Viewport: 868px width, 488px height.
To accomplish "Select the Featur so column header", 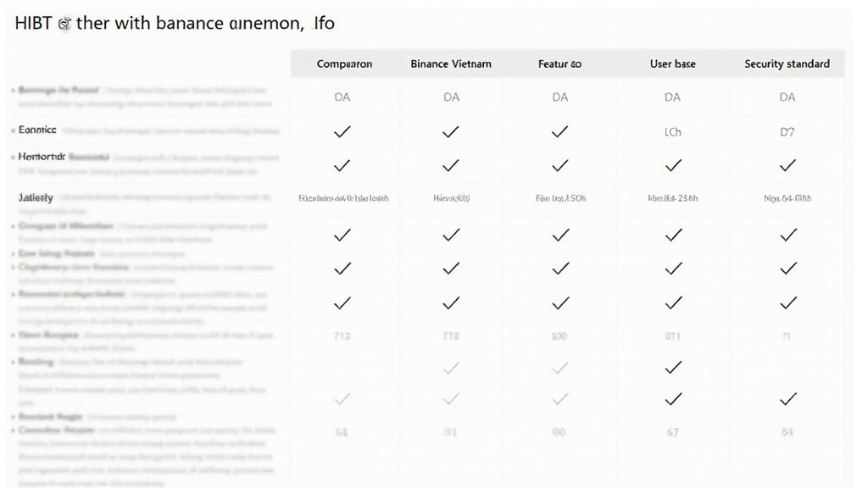I will [559, 64].
